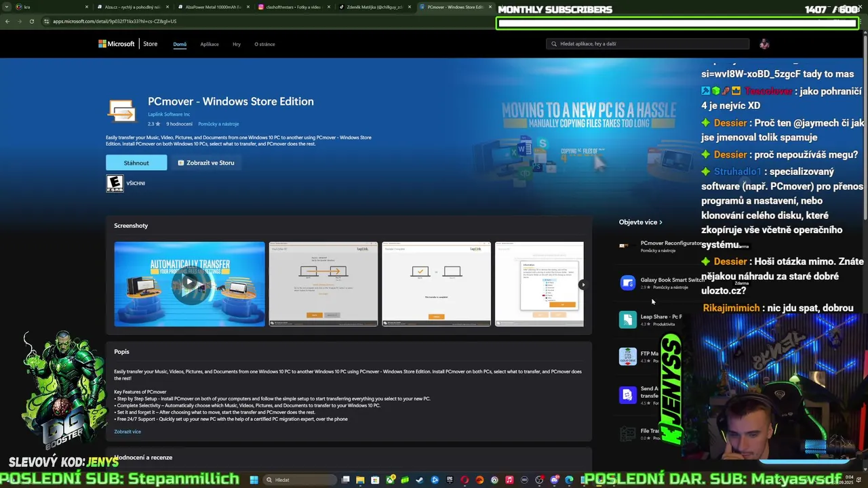Click the Stáhnout download button
Viewport: 868px width, 488px height.
point(136,163)
